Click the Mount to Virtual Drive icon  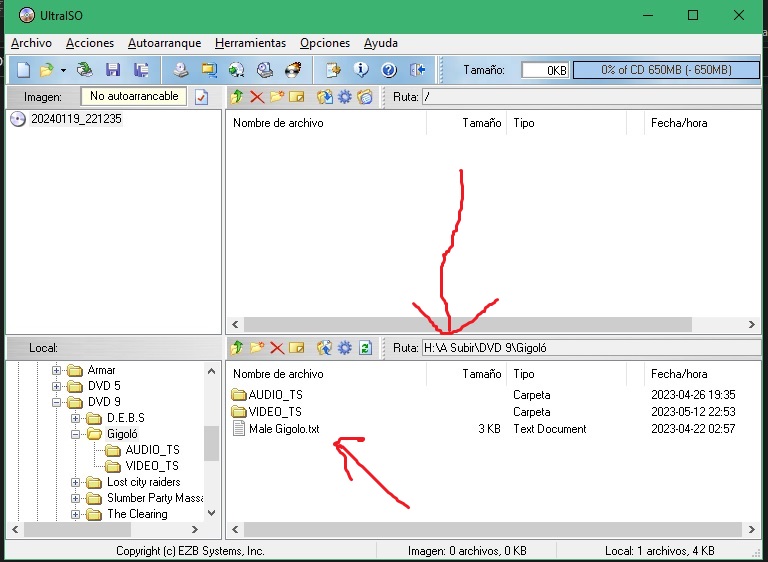(265, 70)
